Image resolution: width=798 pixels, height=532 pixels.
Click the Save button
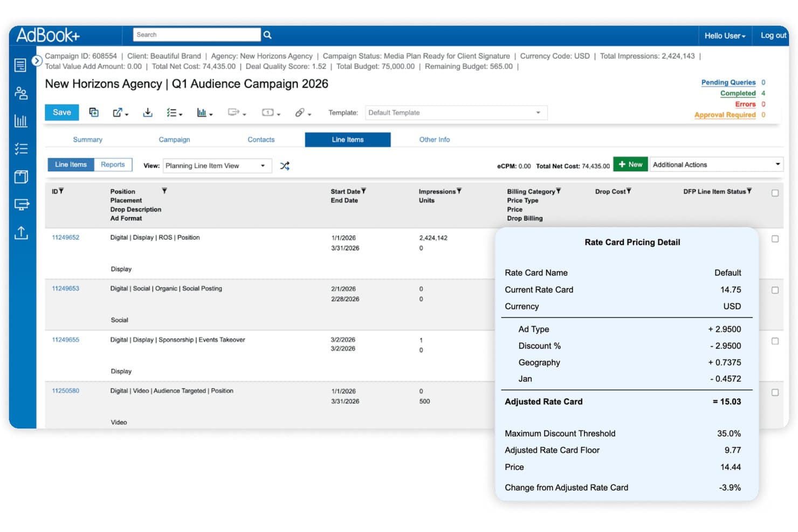(62, 112)
